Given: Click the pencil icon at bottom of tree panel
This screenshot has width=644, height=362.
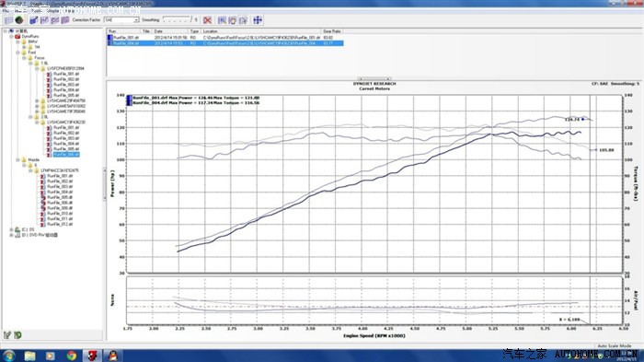Looking at the screenshot, I should pos(7,335).
